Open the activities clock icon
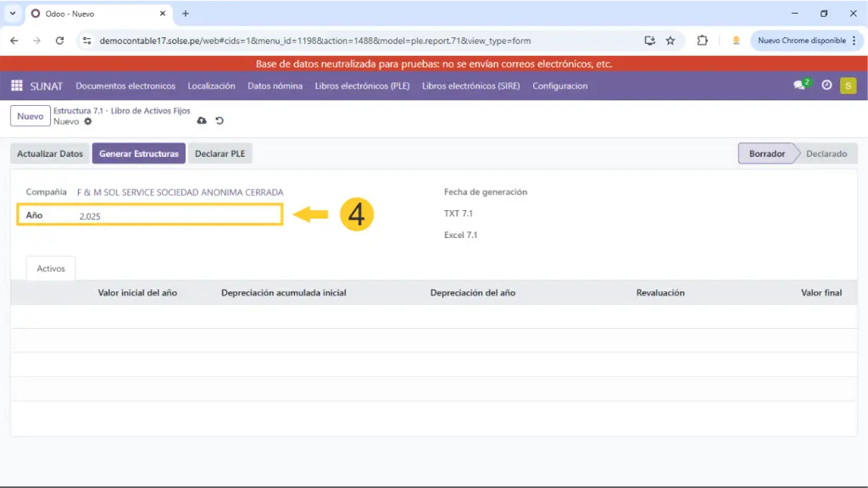 [826, 86]
